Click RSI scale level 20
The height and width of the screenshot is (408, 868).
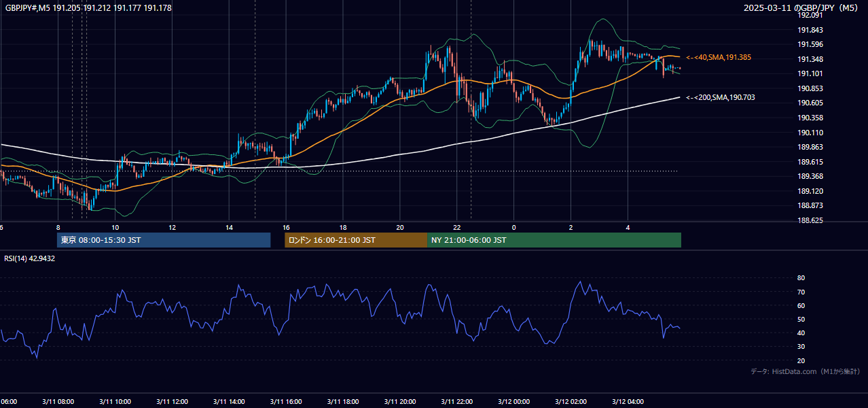[801, 360]
